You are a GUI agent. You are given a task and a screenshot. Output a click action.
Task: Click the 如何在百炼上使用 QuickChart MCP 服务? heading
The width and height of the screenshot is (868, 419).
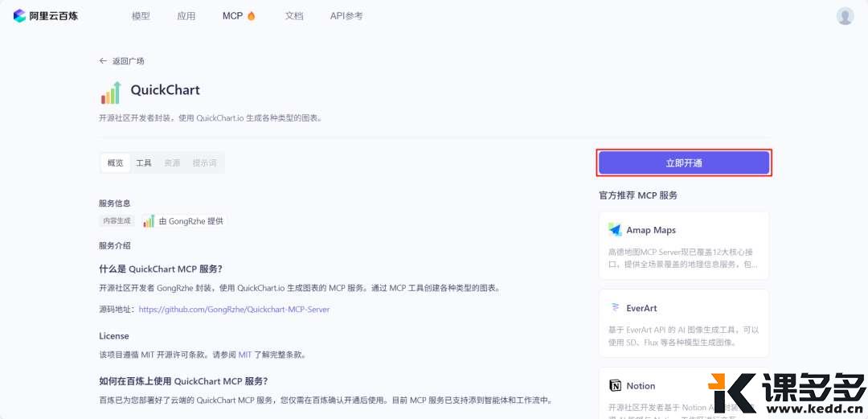pyautogui.click(x=184, y=380)
